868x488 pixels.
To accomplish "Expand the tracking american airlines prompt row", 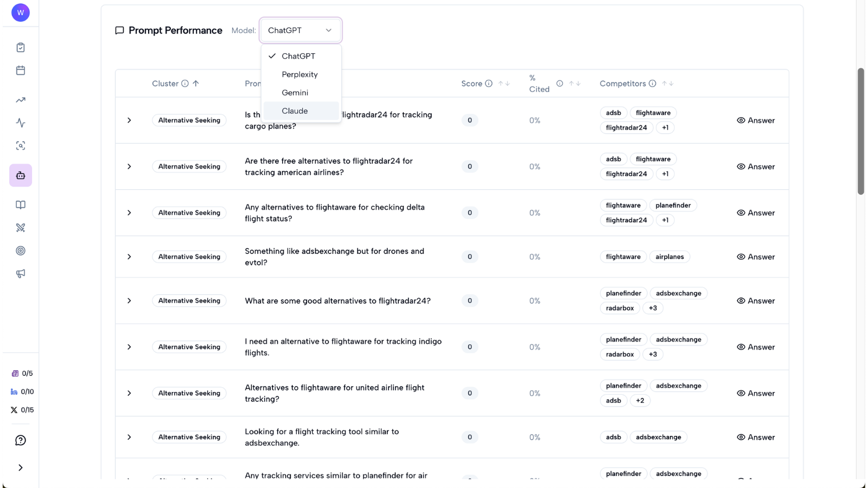I will coord(129,166).
